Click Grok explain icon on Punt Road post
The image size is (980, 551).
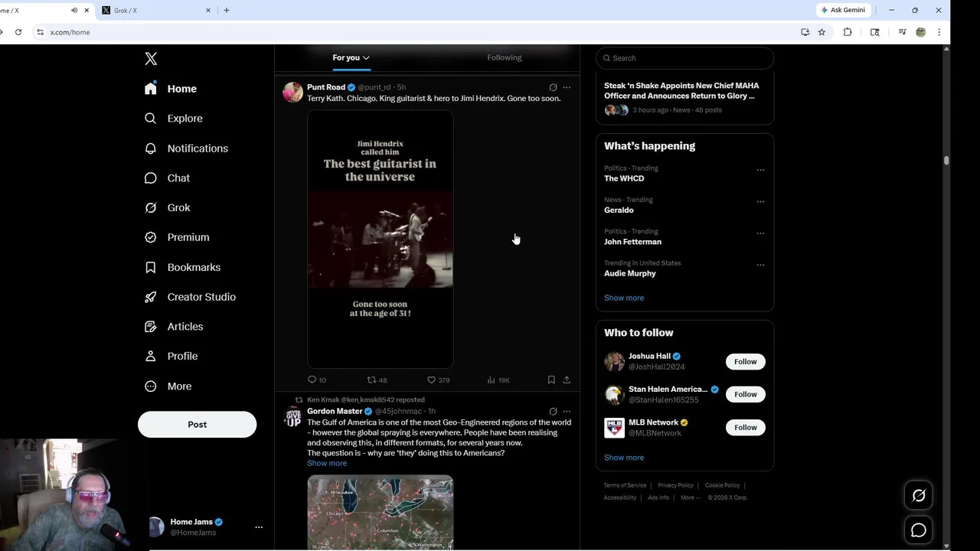(x=553, y=87)
